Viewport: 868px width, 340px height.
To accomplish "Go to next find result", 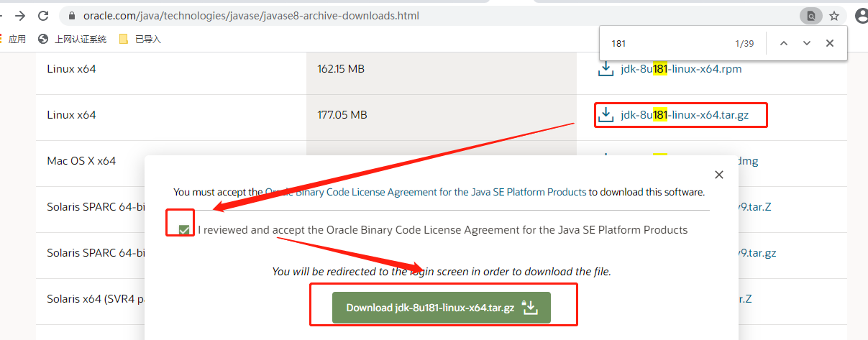I will [x=807, y=43].
